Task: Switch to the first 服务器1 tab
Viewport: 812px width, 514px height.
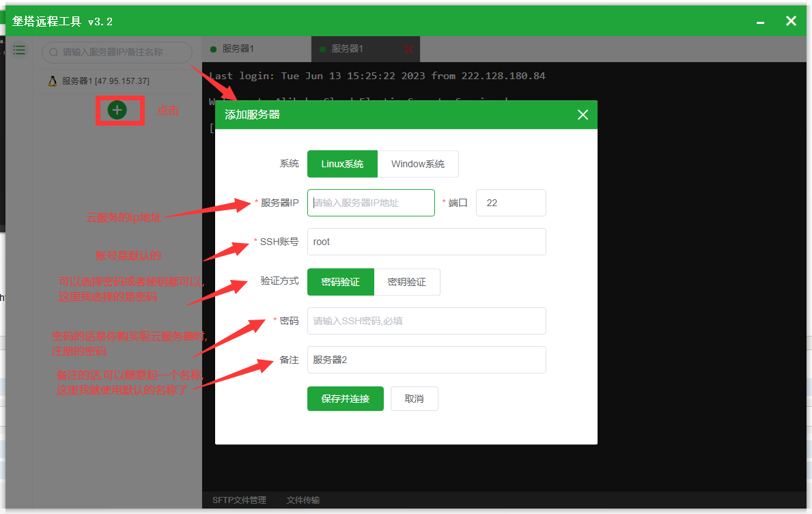Action: point(256,49)
